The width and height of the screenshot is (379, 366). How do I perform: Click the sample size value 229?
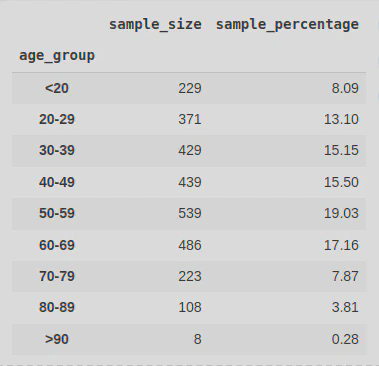click(x=190, y=88)
